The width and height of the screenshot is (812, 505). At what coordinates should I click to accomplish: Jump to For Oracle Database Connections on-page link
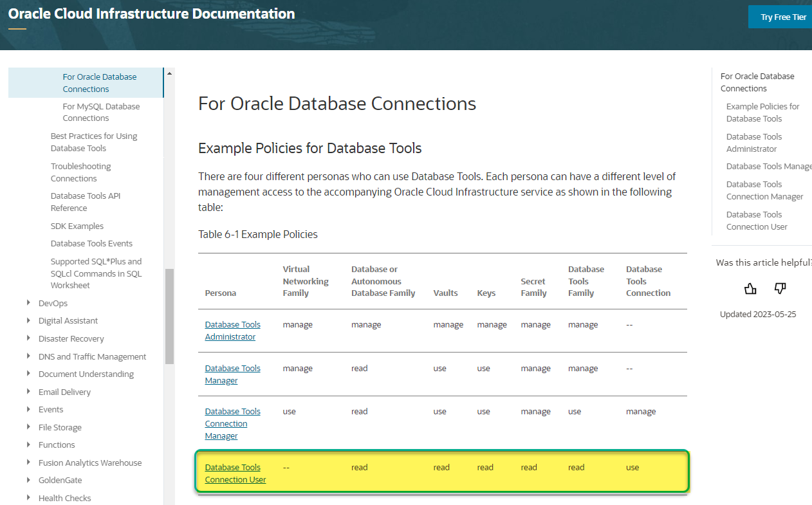(x=757, y=82)
